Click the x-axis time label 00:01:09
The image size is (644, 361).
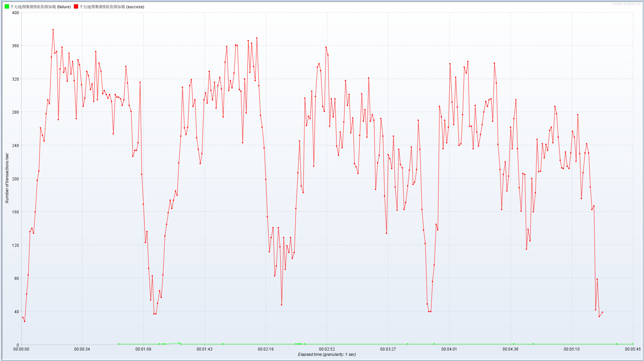143,349
